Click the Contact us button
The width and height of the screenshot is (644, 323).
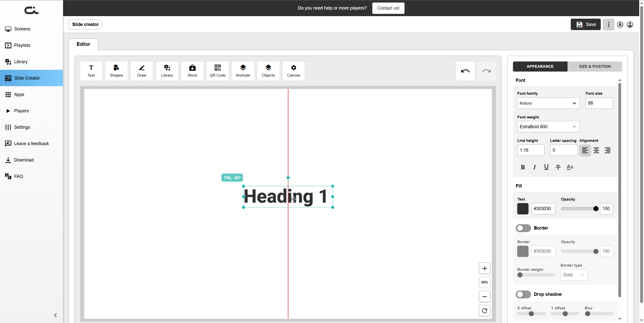click(388, 8)
